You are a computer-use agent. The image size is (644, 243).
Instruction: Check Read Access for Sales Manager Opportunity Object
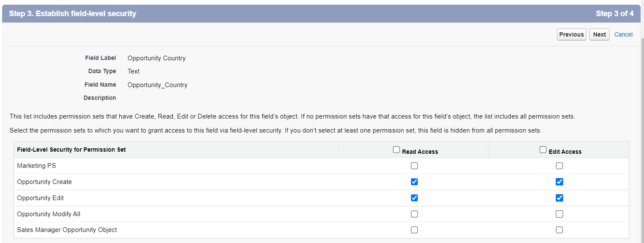[x=414, y=230]
